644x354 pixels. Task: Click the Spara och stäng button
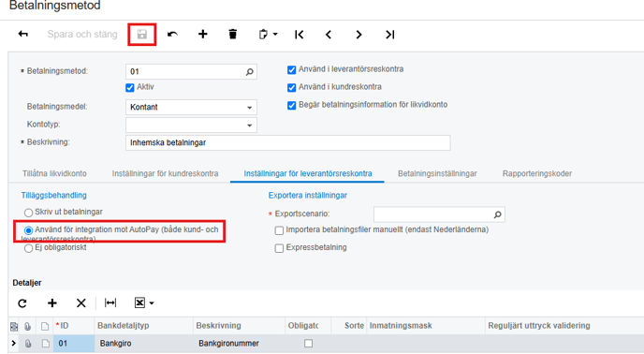pyautogui.click(x=82, y=34)
